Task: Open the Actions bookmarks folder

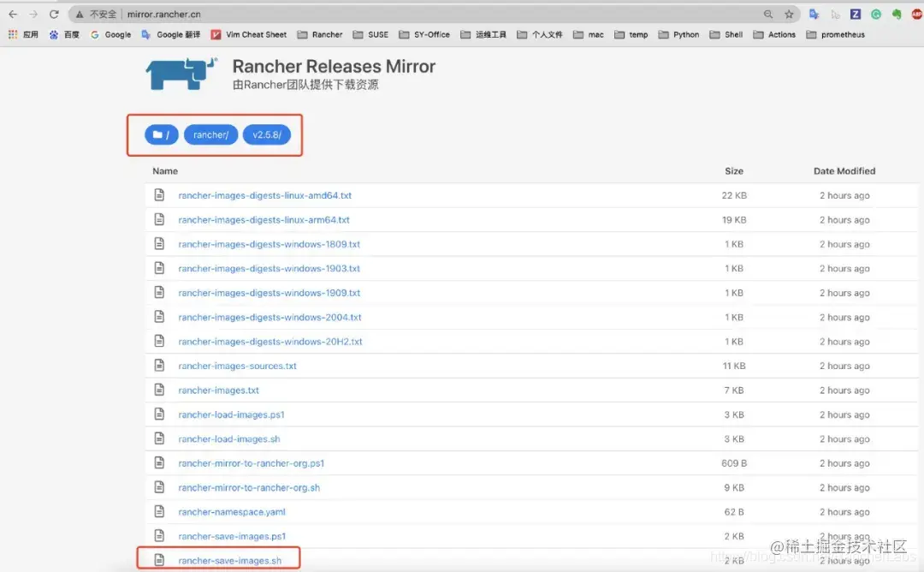Action: [x=774, y=35]
